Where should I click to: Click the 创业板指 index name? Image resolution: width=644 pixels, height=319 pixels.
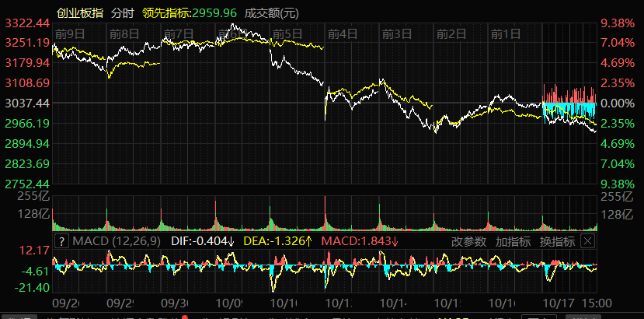click(x=81, y=13)
